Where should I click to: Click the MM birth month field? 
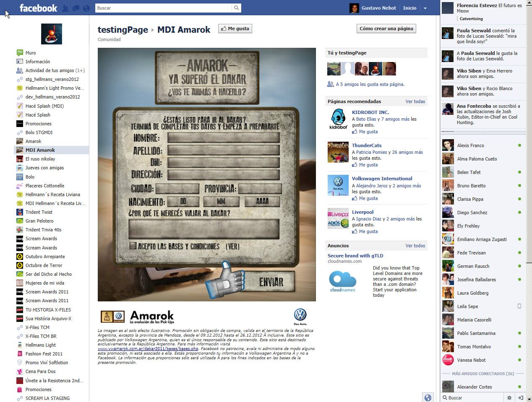[x=221, y=202]
